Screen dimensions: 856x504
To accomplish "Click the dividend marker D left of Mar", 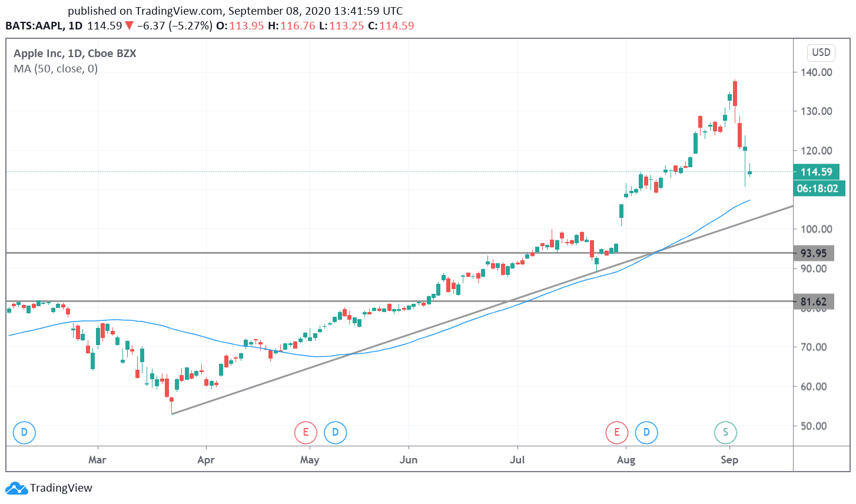I will click(x=24, y=433).
